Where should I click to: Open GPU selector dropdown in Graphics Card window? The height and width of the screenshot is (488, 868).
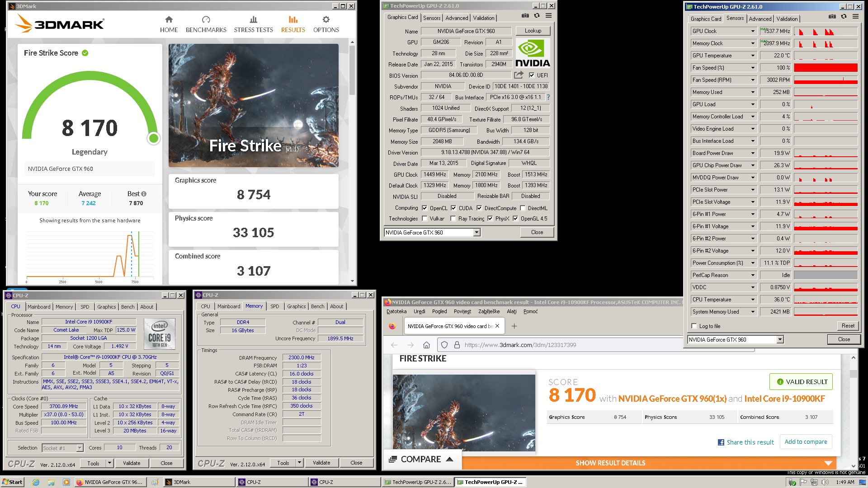[476, 232]
